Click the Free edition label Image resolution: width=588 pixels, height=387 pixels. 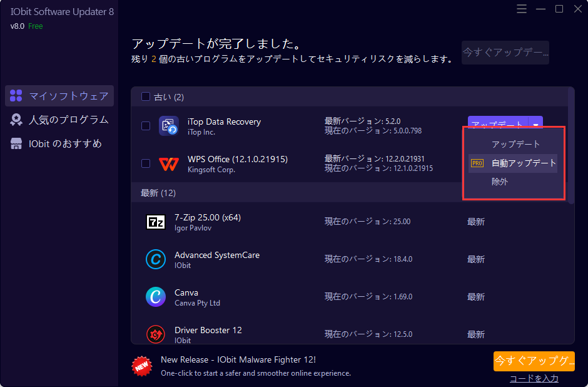35,26
